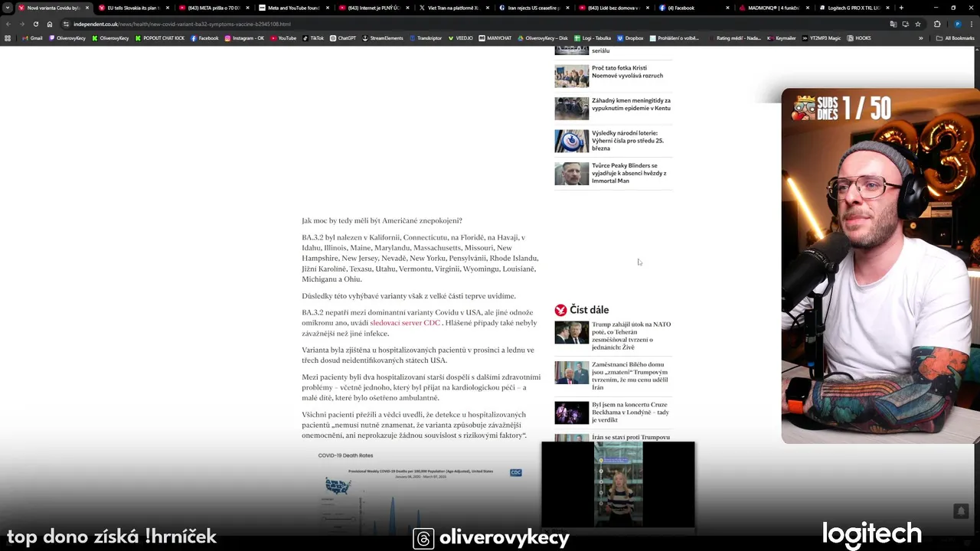This screenshot has height=551, width=980.
Task: Open the Extensions puzzle icon
Action: [x=937, y=24]
